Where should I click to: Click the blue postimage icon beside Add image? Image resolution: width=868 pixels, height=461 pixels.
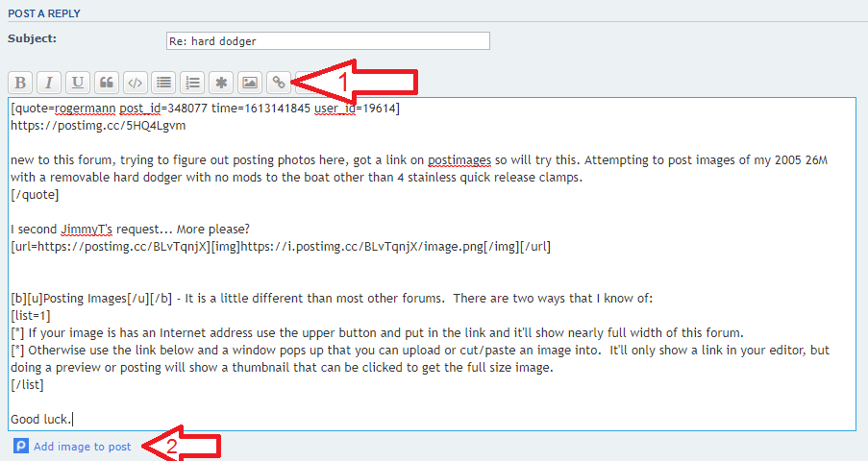pos(21,446)
